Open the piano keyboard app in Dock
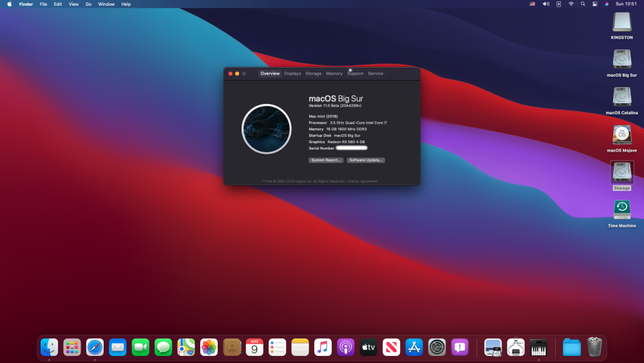 click(538, 348)
